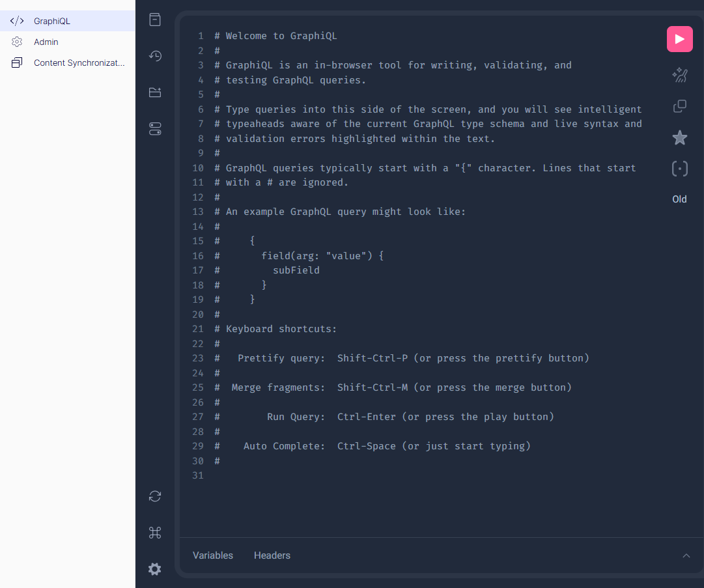Click line 'validation errors highlighted within the text.'
The image size is (704, 588).
[355, 139]
